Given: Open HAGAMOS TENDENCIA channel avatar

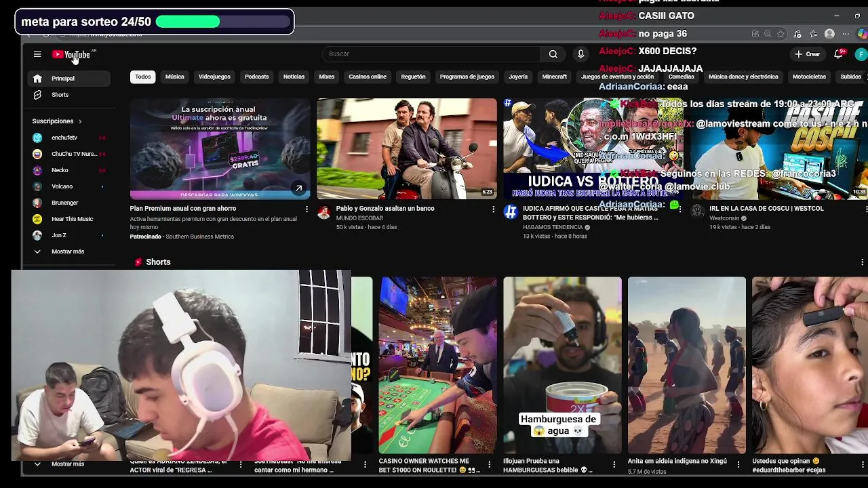Looking at the screenshot, I should point(510,212).
